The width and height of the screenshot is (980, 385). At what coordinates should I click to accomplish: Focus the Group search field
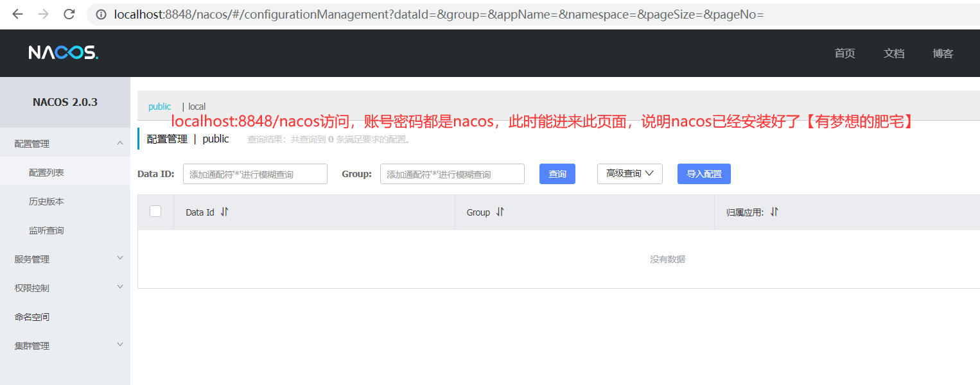click(x=452, y=174)
